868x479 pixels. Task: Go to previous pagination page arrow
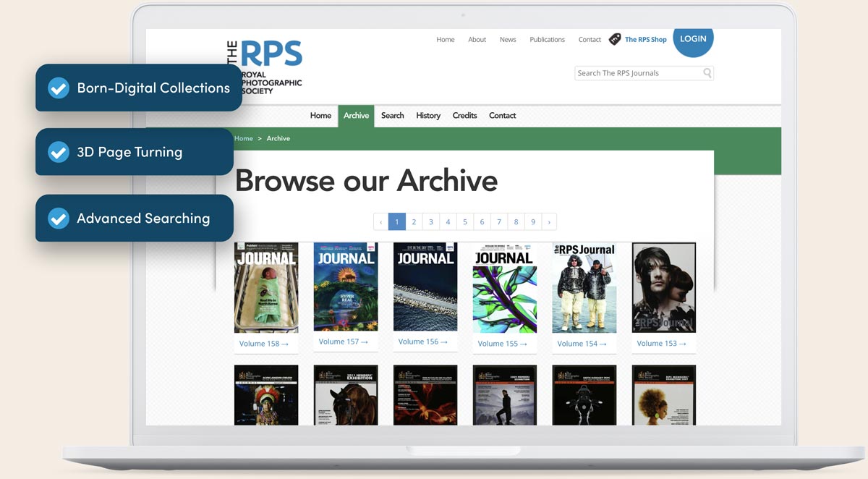tap(381, 222)
